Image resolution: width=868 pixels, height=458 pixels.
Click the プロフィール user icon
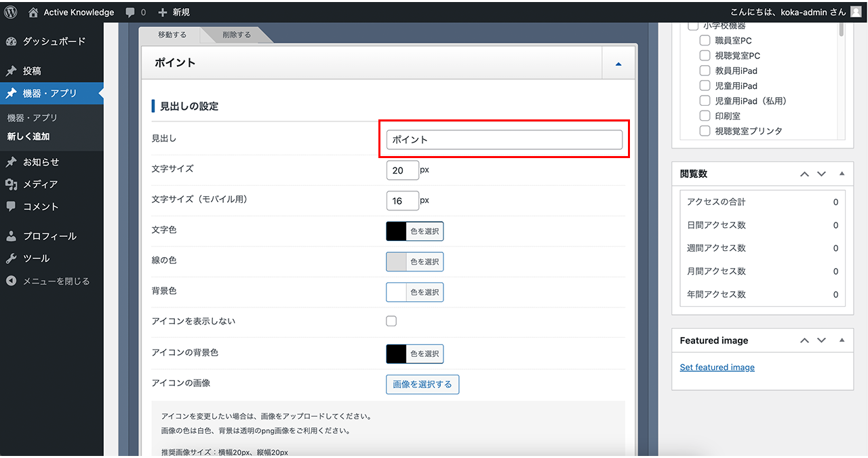point(11,236)
